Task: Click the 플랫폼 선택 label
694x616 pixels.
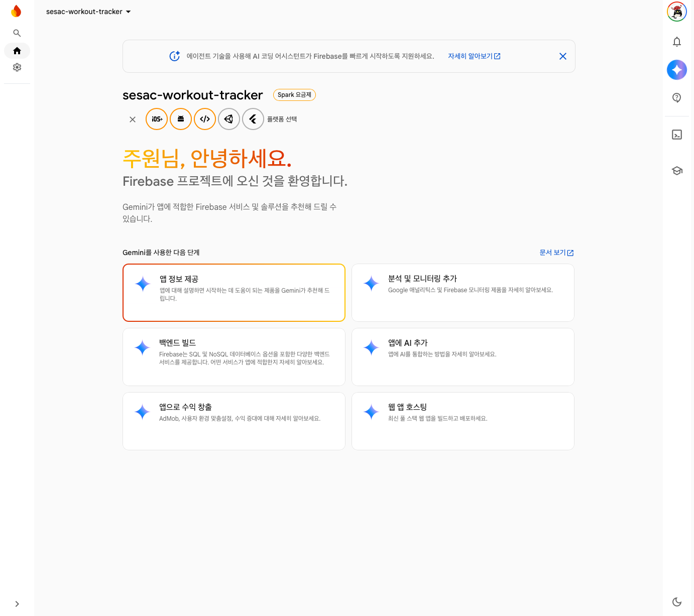Action: pyautogui.click(x=282, y=119)
